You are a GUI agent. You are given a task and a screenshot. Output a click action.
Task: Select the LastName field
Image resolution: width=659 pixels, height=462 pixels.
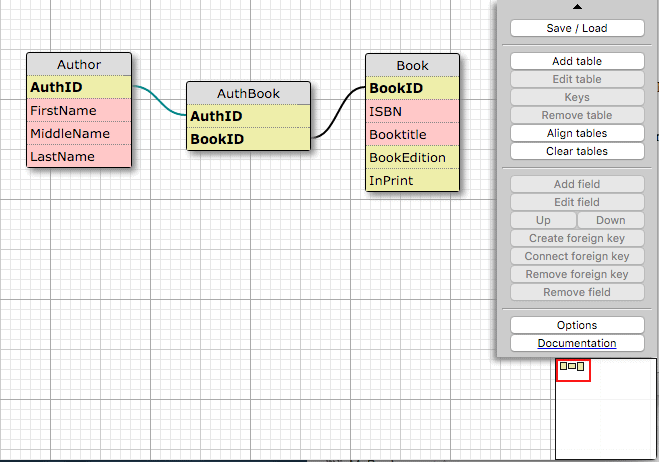click(79, 156)
